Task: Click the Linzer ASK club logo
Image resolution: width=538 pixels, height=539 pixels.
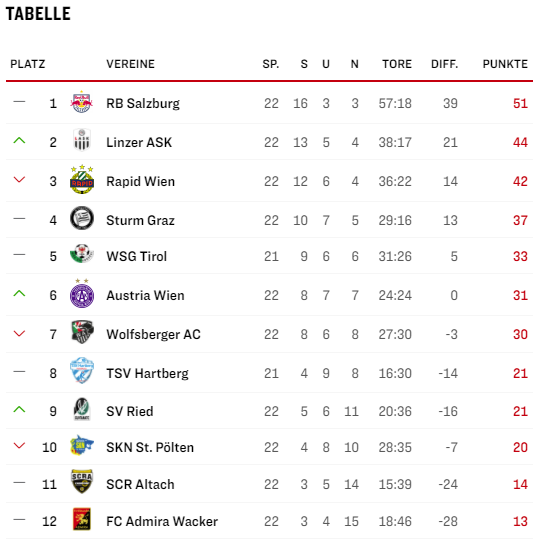Action: [x=82, y=140]
